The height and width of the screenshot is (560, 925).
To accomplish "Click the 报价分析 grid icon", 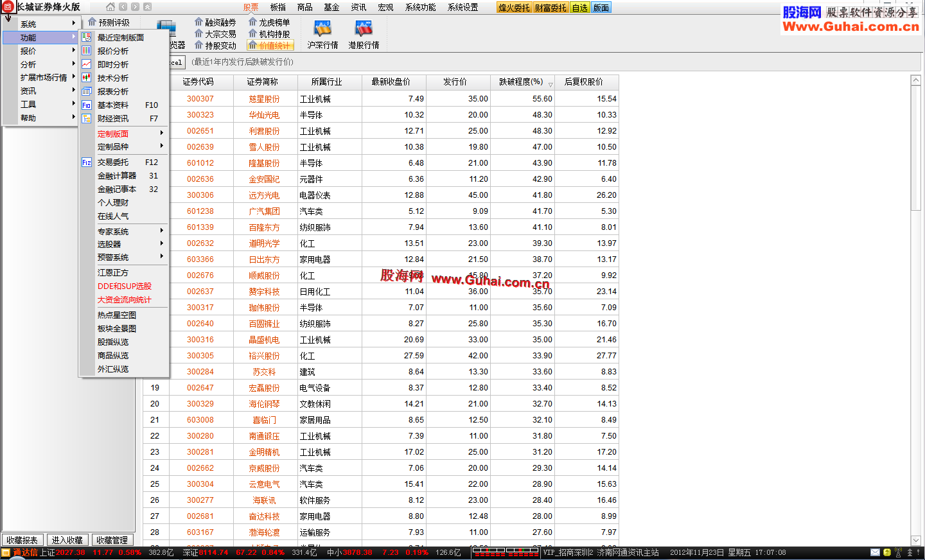I will 87,51.
